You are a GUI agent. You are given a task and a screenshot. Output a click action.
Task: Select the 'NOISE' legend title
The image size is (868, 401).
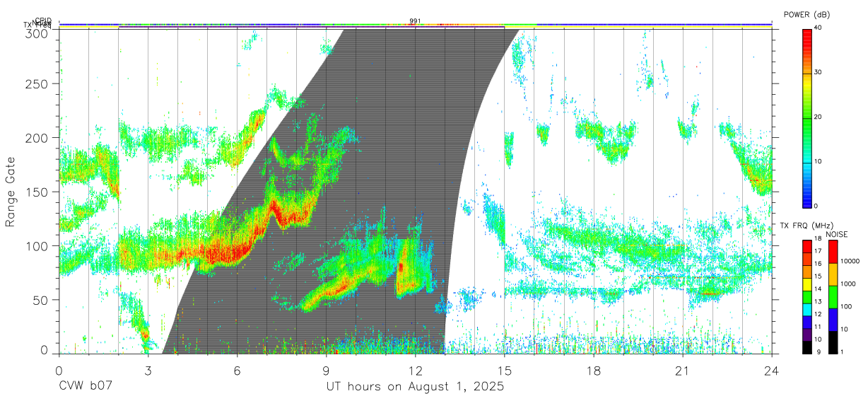[x=838, y=233]
